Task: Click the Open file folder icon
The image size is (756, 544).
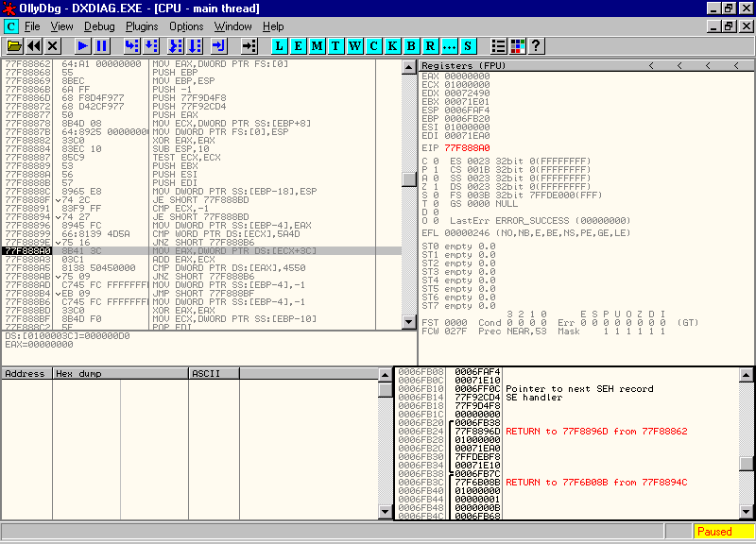Action: pyautogui.click(x=14, y=45)
